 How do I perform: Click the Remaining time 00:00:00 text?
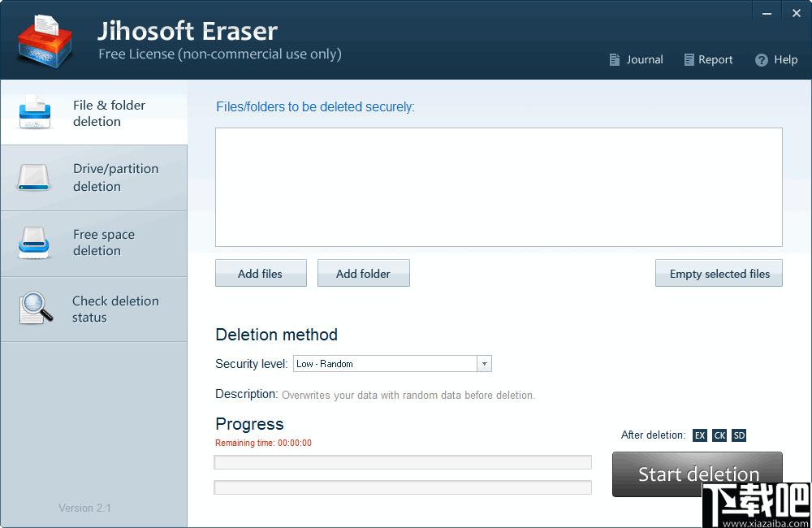pyautogui.click(x=263, y=443)
